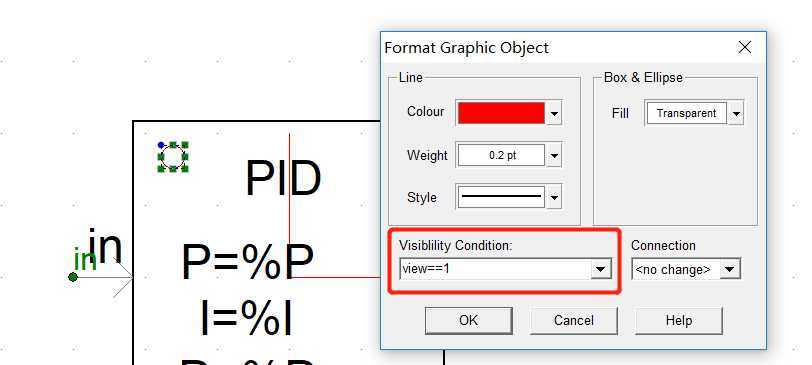
Task: Click the 0.2 pt weight value box
Action: coord(501,155)
